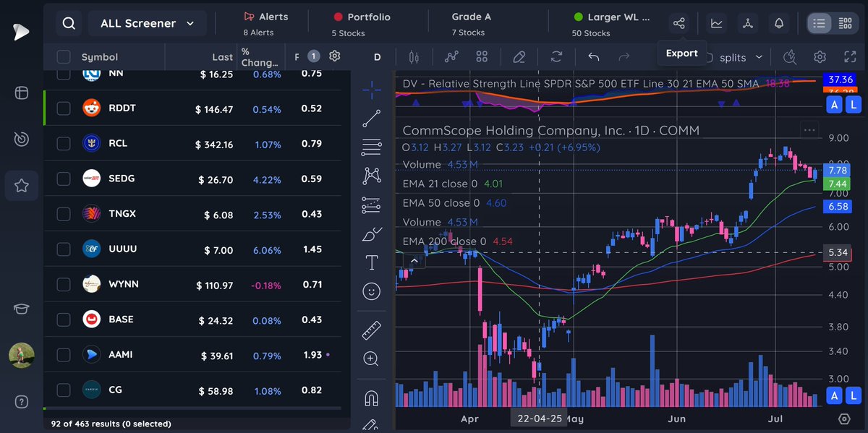Click the Export share icon
Screen dimensions: 868x433
pyautogui.click(x=678, y=23)
